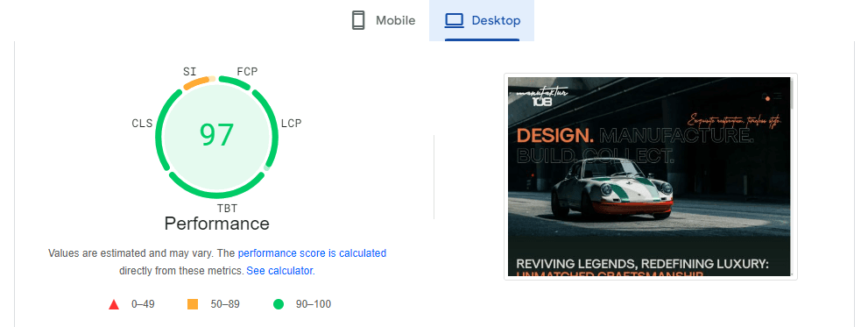
Task: Open the 'See calculator' link
Action: 280,271
